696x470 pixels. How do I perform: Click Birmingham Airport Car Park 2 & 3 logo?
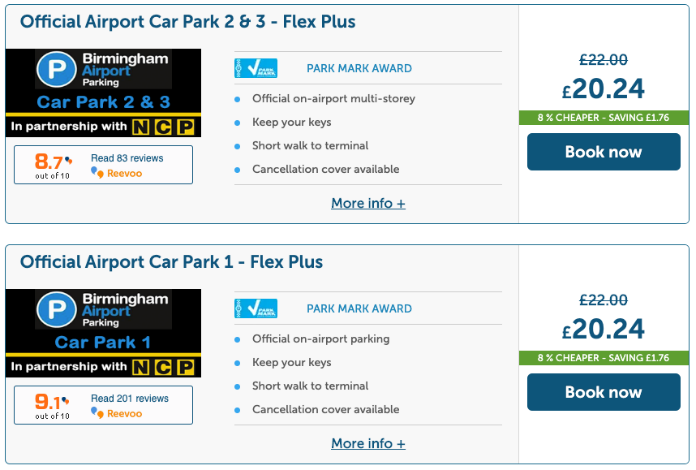[x=103, y=93]
